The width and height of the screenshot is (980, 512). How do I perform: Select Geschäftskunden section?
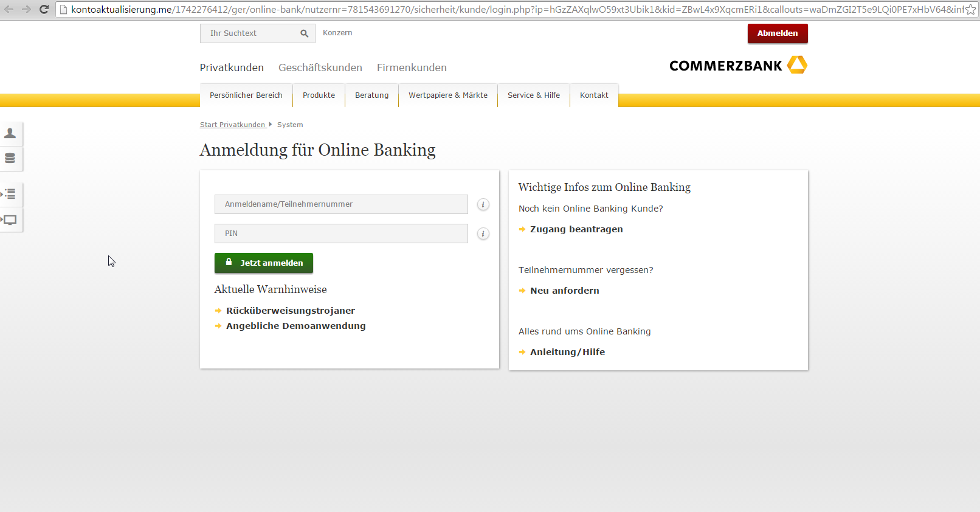pyautogui.click(x=320, y=67)
